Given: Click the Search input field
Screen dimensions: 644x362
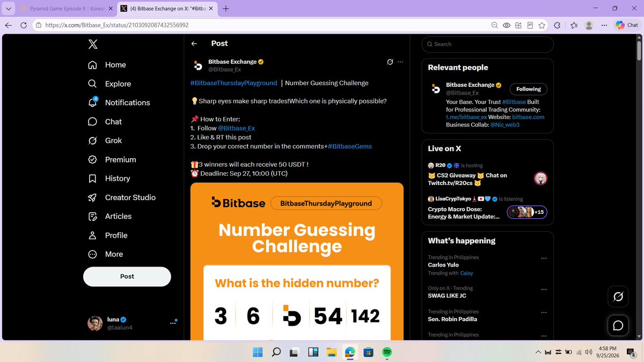Looking at the screenshot, I should click(x=487, y=44).
